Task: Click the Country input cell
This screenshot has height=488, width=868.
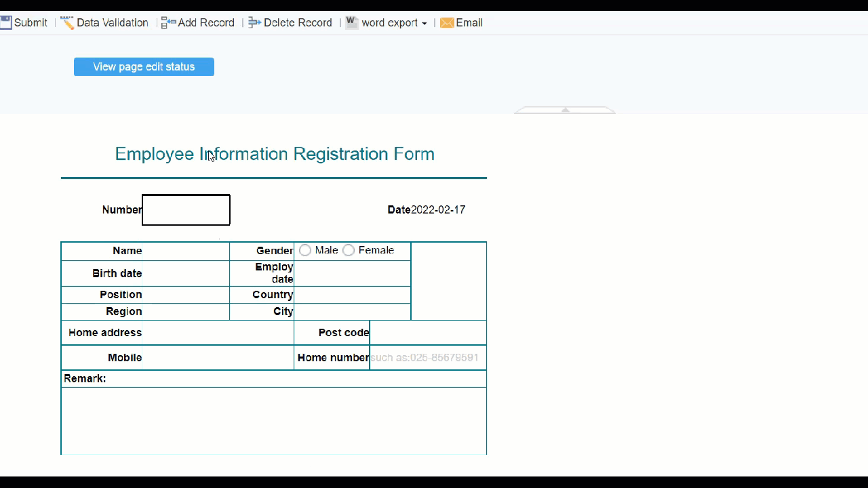Action: 352,295
